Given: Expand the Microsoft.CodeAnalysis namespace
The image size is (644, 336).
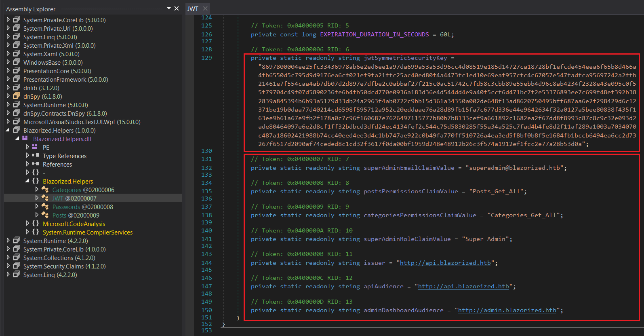Looking at the screenshot, I should pyautogui.click(x=27, y=224).
